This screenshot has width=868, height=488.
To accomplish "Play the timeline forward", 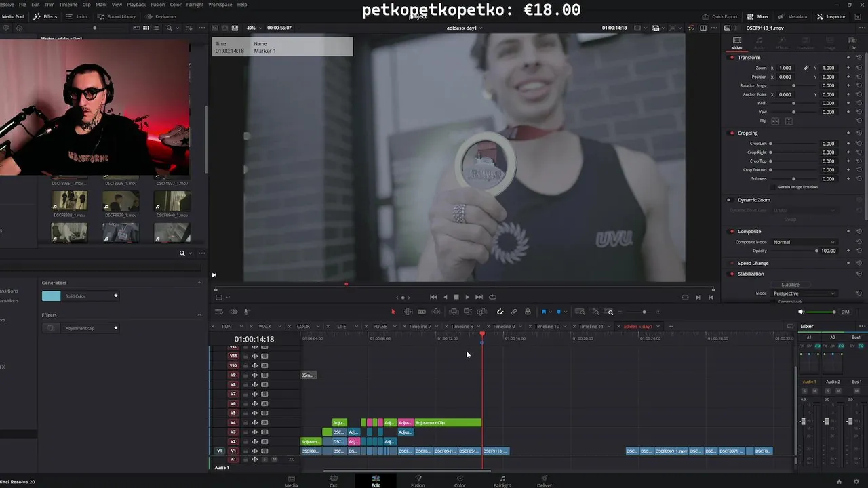I will click(467, 297).
